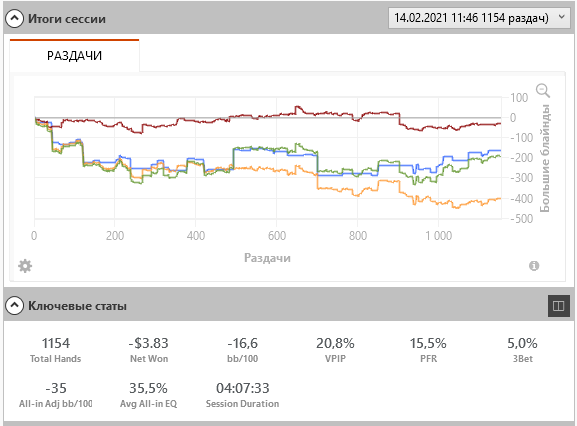Click the Раздачи x-axis label

pos(268,258)
